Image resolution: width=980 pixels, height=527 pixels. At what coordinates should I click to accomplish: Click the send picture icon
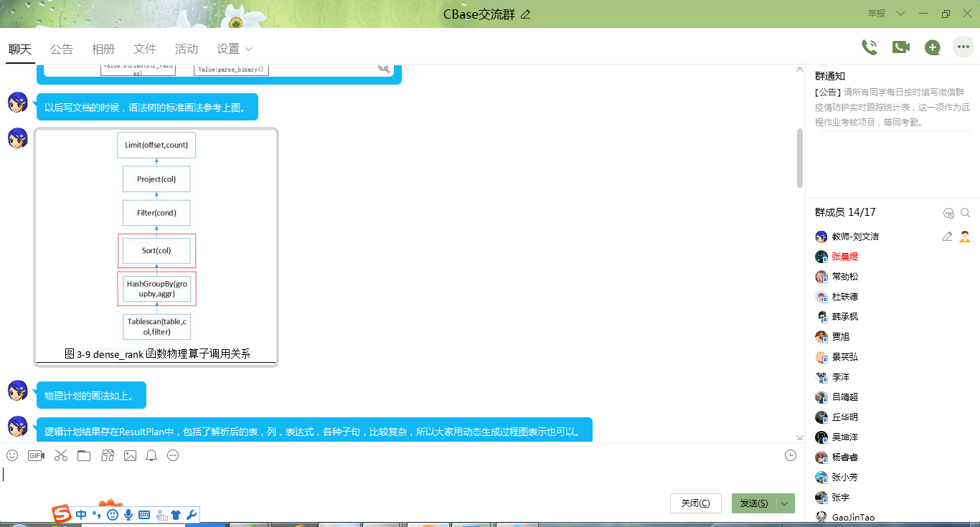[x=130, y=455]
